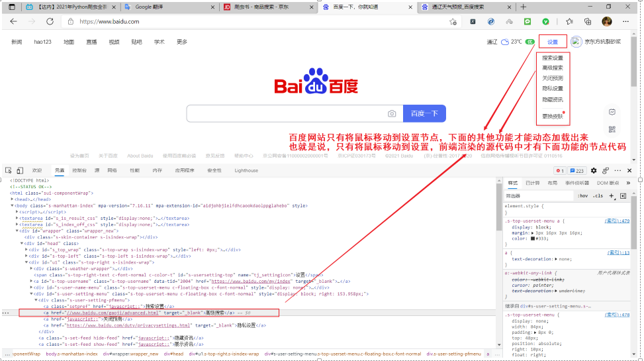Expand the margin shorthand value triangle

tap(533, 233)
